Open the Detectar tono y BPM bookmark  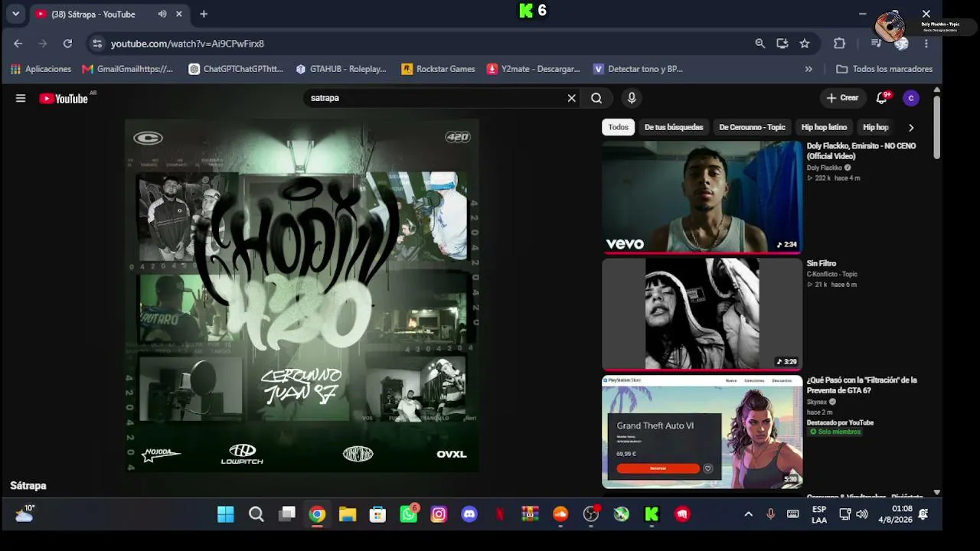pos(638,69)
